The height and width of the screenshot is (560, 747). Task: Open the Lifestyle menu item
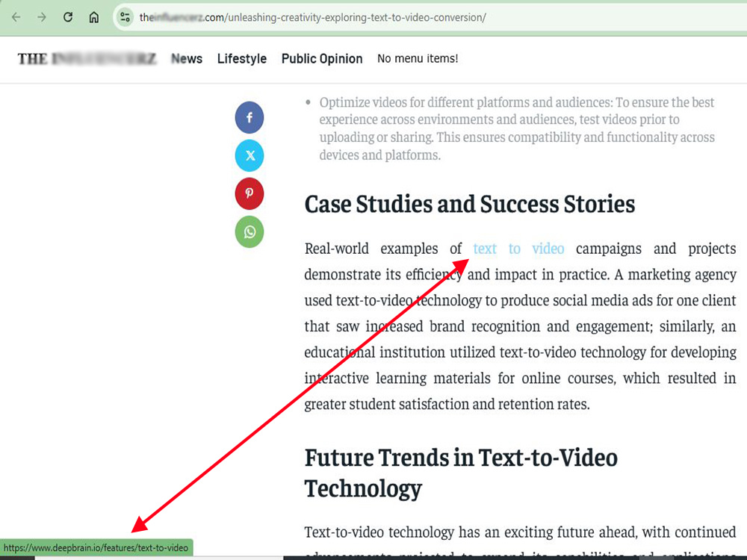242,58
